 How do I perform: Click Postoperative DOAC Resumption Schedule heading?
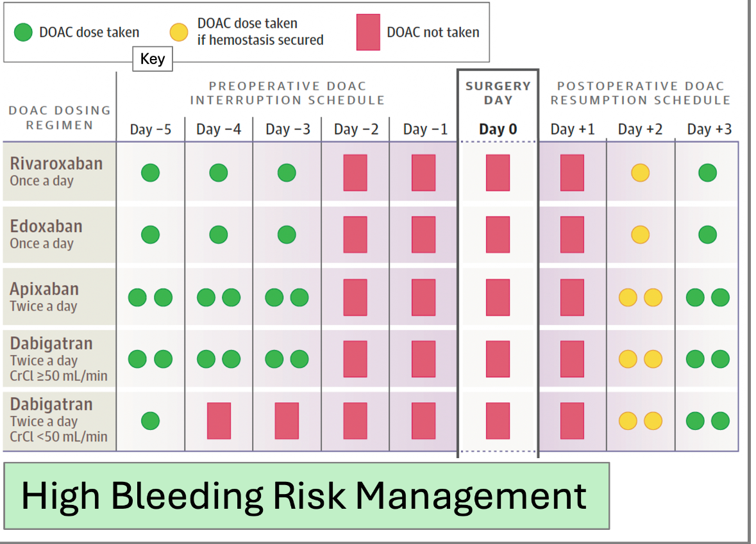641,93
